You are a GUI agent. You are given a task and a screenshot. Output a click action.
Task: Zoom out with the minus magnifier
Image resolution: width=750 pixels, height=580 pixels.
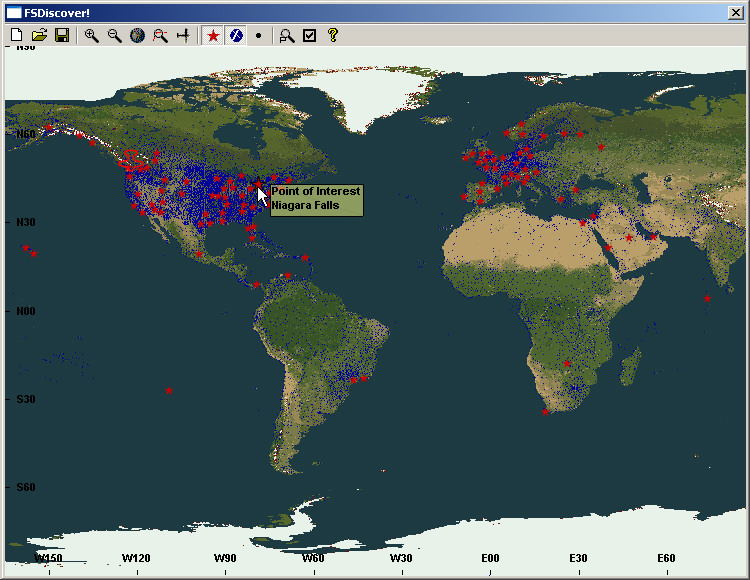[x=114, y=35]
